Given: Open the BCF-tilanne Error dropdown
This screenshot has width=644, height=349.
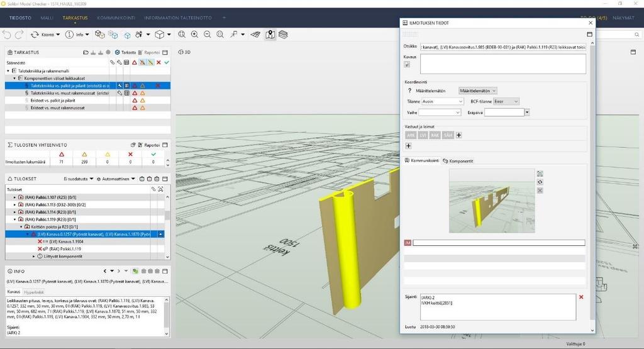Looking at the screenshot, I should [x=506, y=101].
